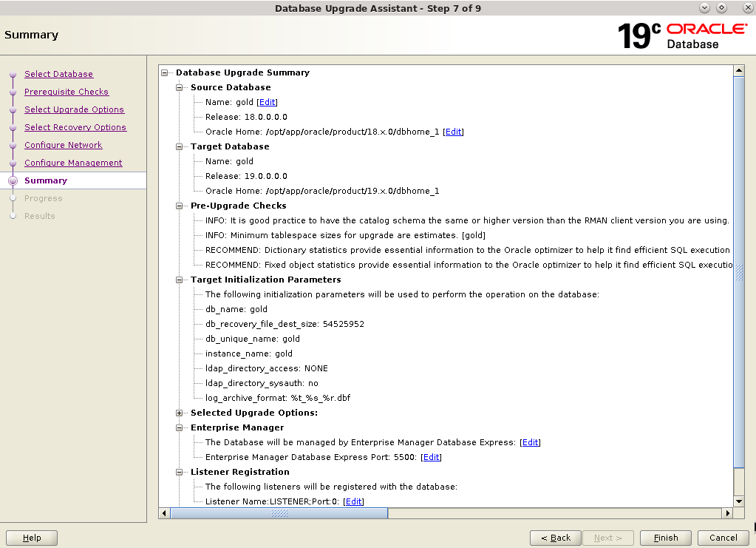This screenshot has height=548, width=756.
Task: Collapse the Target Database section
Action: [179, 146]
